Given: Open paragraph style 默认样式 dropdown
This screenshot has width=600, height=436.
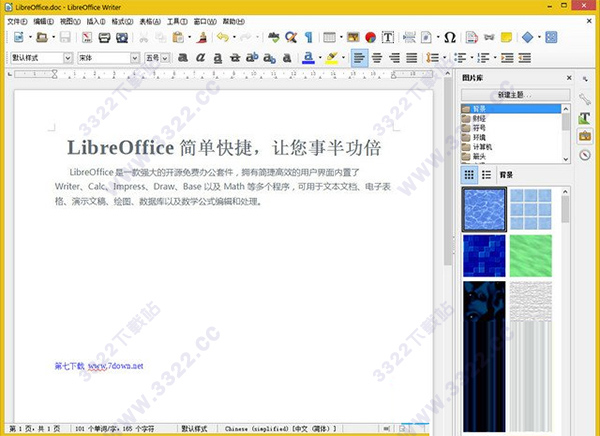Looking at the screenshot, I should [68, 58].
